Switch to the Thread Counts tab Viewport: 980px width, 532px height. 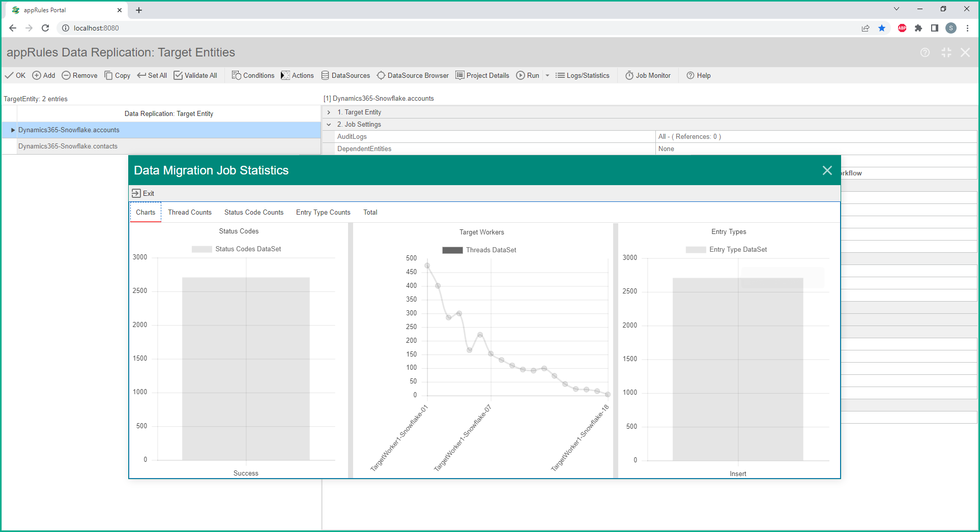pyautogui.click(x=190, y=212)
